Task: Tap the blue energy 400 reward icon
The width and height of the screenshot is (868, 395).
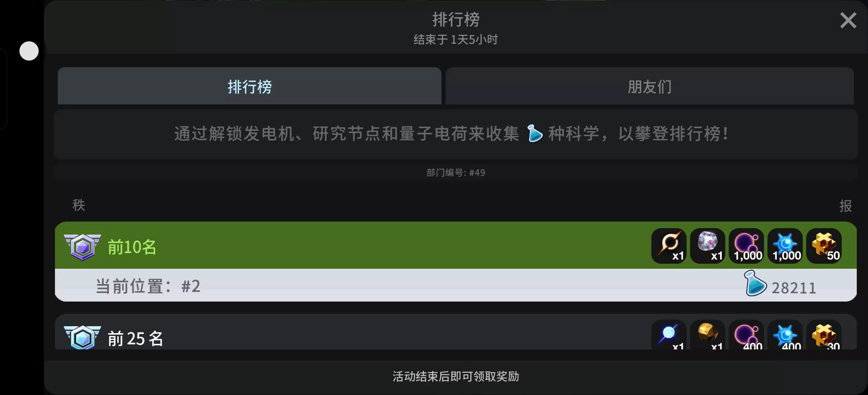Action: (x=785, y=335)
